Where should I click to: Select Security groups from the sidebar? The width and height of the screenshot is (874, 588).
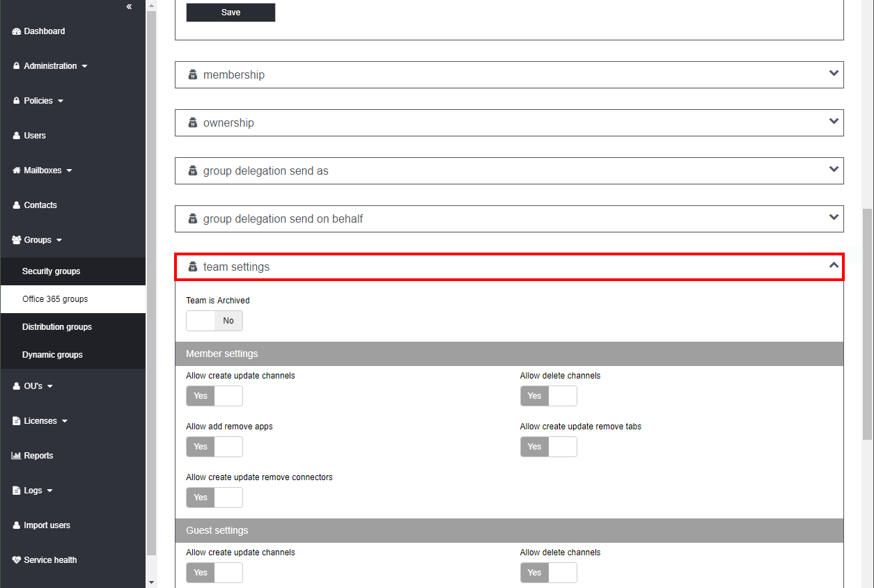(x=52, y=271)
